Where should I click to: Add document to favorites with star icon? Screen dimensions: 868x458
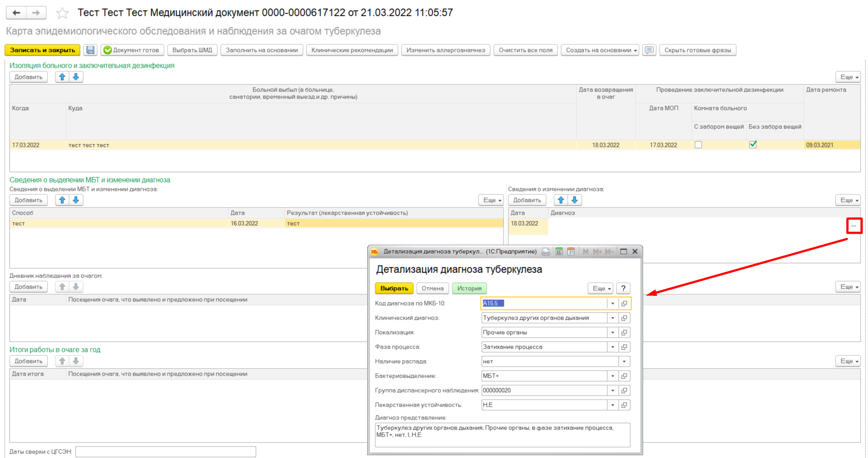[x=63, y=13]
